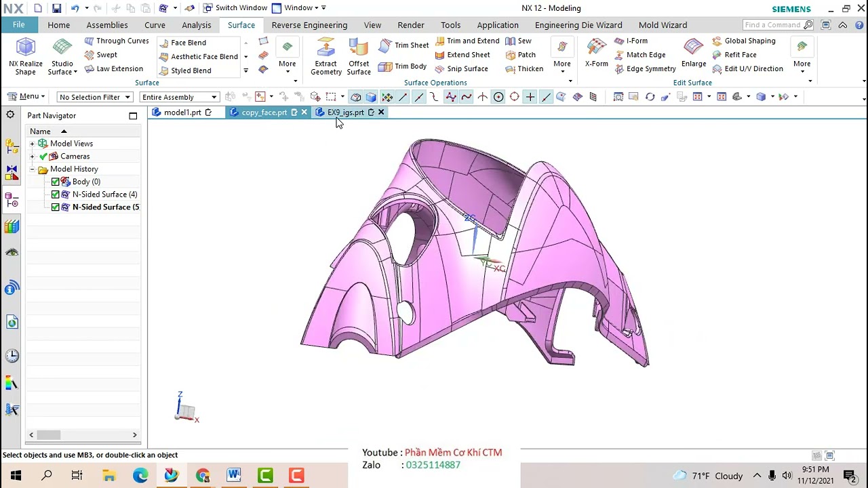The image size is (868, 488).
Task: Open the X-Form tool
Action: tap(597, 53)
